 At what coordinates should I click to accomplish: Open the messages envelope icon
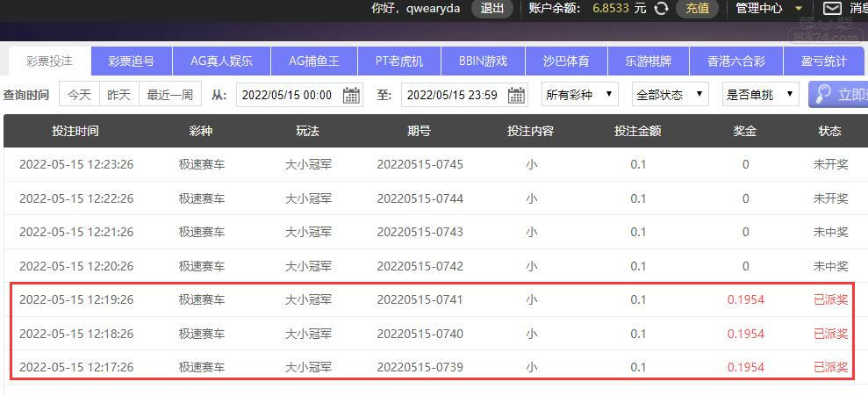pos(832,9)
